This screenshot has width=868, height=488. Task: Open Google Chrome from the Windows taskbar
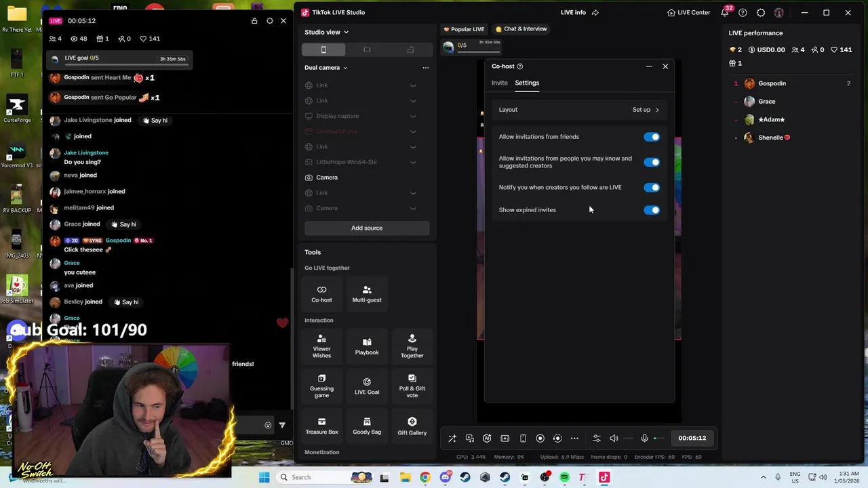pyautogui.click(x=425, y=477)
